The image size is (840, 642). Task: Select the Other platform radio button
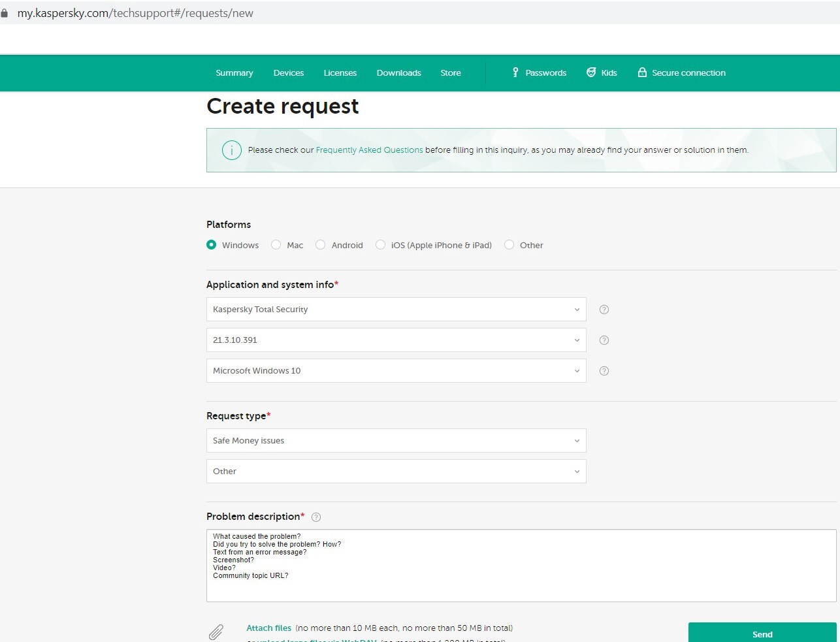pyautogui.click(x=509, y=245)
